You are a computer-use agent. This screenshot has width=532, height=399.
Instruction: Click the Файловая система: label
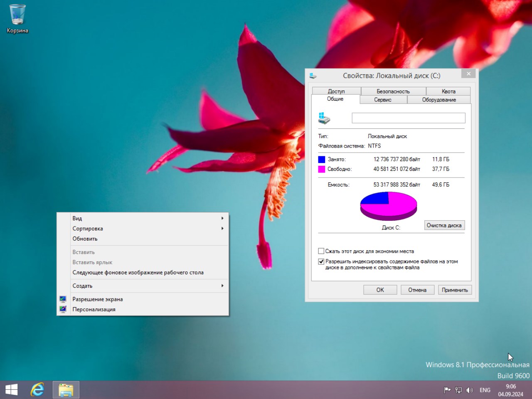pyautogui.click(x=342, y=146)
